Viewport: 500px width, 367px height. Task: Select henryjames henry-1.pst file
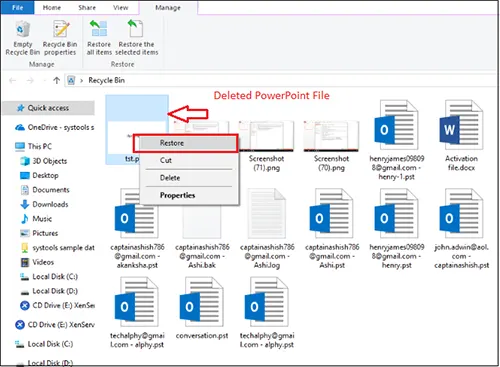coord(396,140)
